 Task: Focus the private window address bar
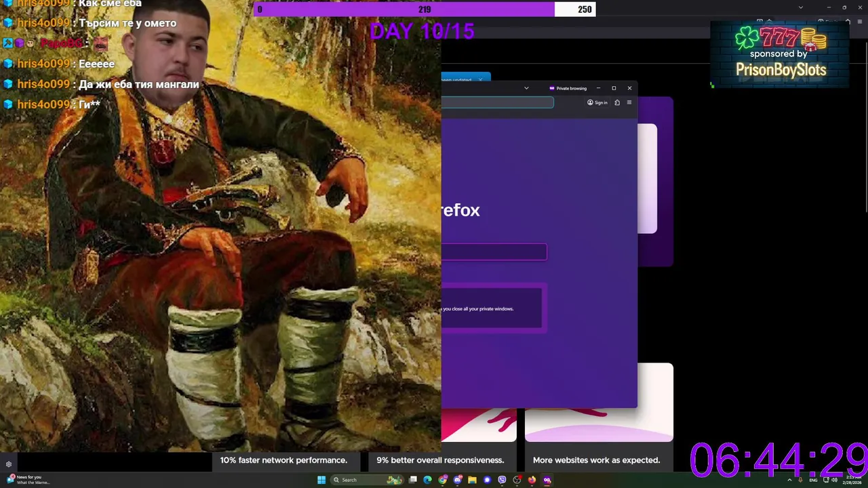pos(497,102)
